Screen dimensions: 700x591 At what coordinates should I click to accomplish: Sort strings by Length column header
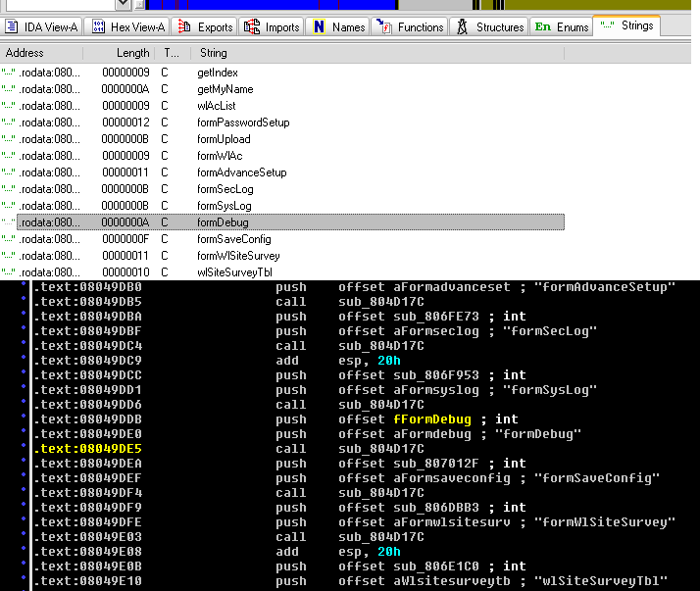tap(119, 53)
